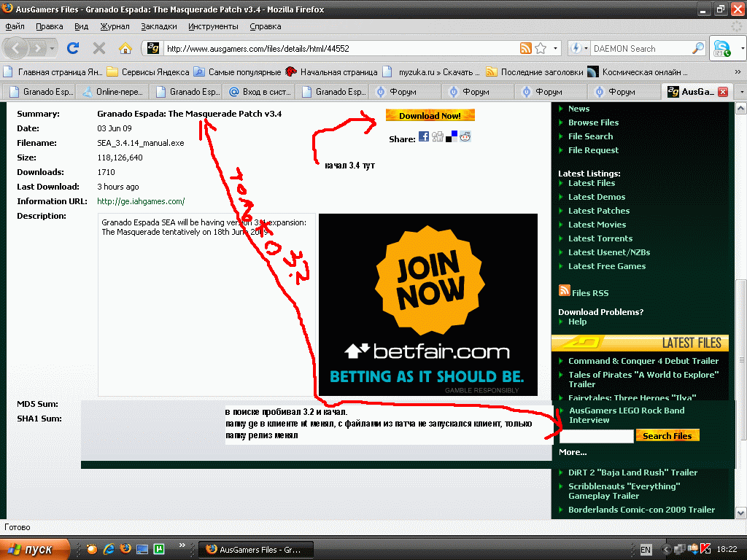Click the Files RSS link
This screenshot has height=560, width=747.
pyautogui.click(x=590, y=293)
